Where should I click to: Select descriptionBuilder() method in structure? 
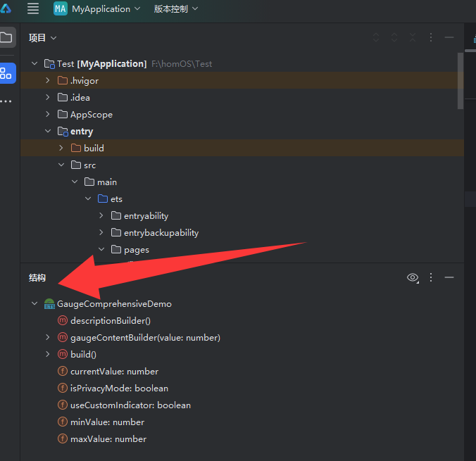pyautogui.click(x=111, y=321)
